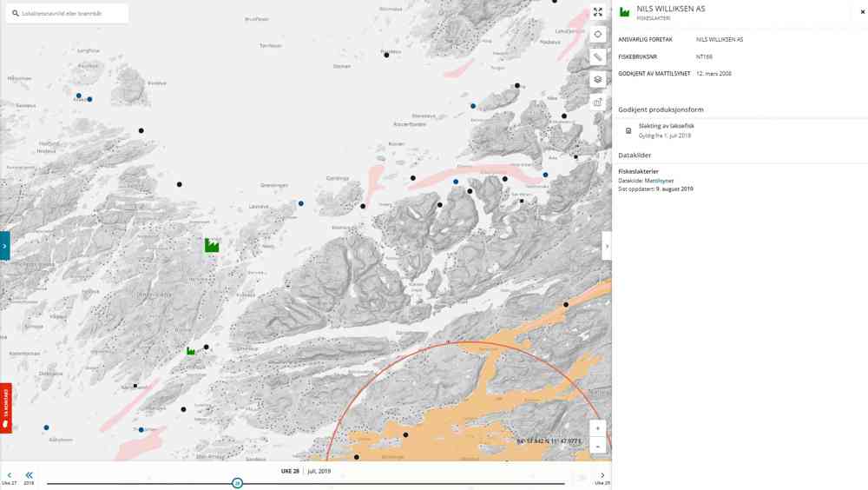The width and height of the screenshot is (868, 490).
Task: Open the map layers panel
Action: 597,80
